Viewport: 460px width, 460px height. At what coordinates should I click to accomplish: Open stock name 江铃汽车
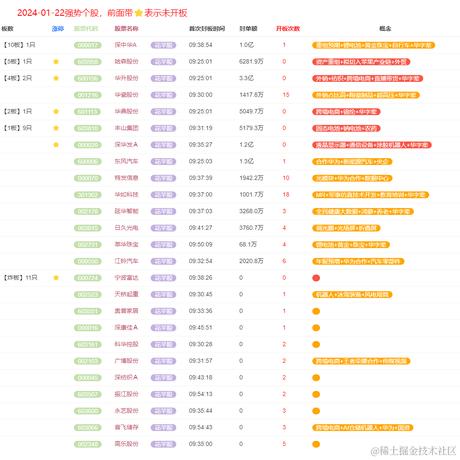pyautogui.click(x=126, y=261)
